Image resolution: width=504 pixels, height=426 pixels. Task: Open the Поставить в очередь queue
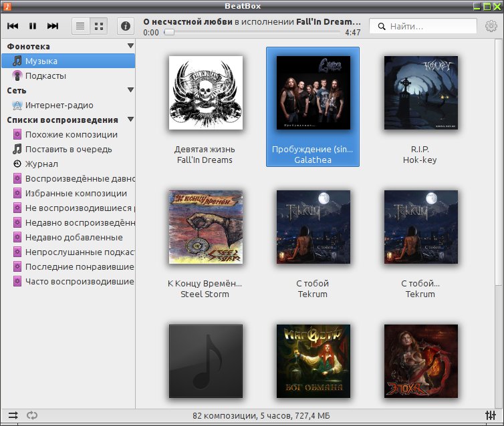click(68, 150)
